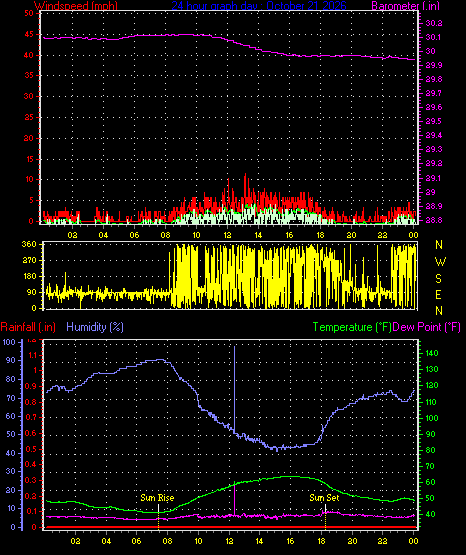Select the 45 value on the windspeed axis
The width and height of the screenshot is (466, 555).
point(29,34)
